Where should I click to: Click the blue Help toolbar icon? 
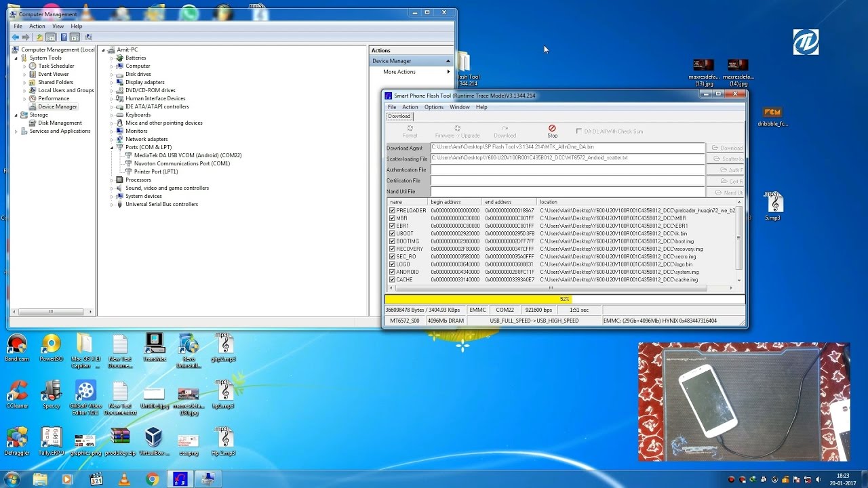coord(64,37)
